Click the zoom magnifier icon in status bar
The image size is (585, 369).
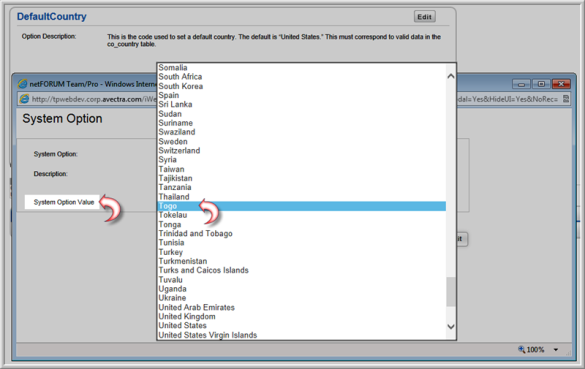521,349
